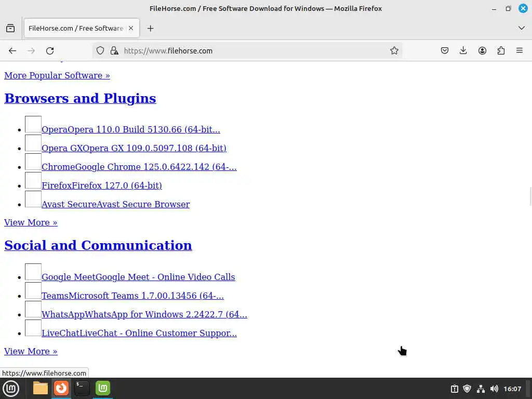This screenshot has height=399, width=532.
Task: Open the Terminal from taskbar
Action: tap(82, 389)
